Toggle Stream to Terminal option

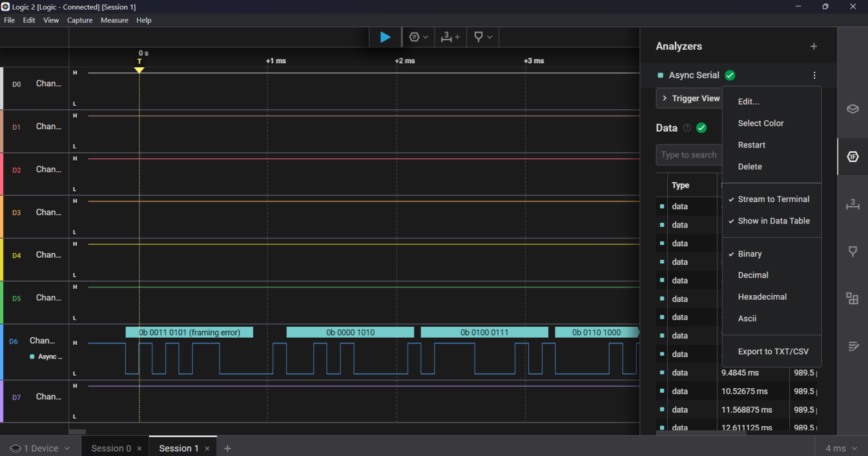[x=773, y=200]
